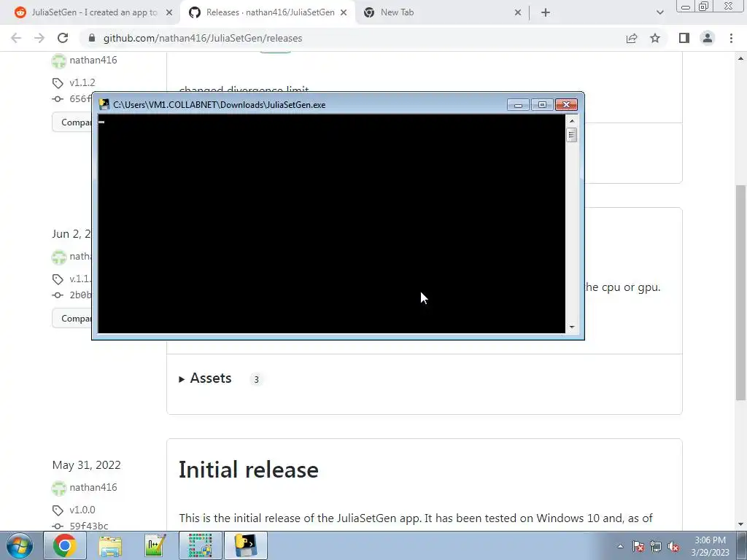Open a new browser tab with plus
Viewport: 747px width, 560px height.
(x=546, y=12)
